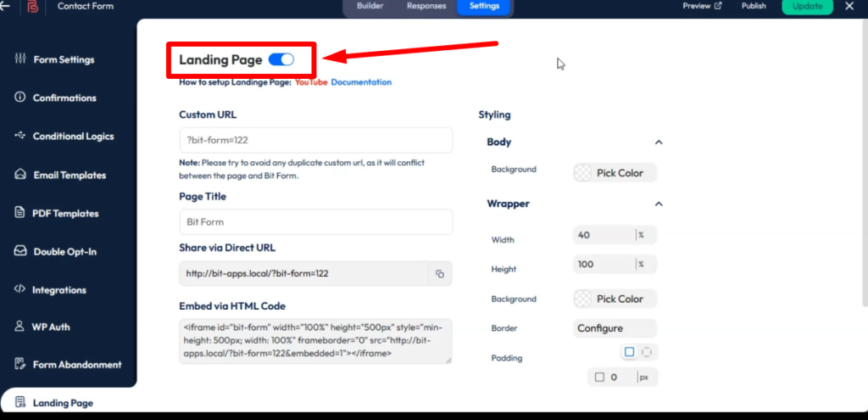Image resolution: width=868 pixels, height=420 pixels.
Task: Click the Double Opt-In mail icon
Action: click(x=20, y=251)
